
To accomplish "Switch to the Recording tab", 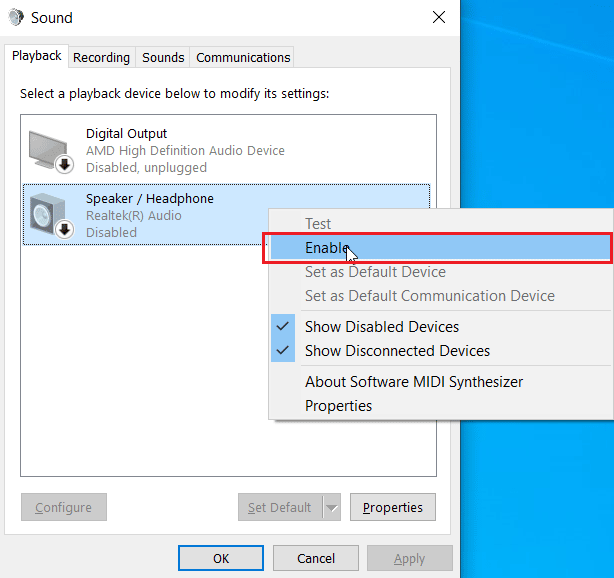I will (x=101, y=58).
